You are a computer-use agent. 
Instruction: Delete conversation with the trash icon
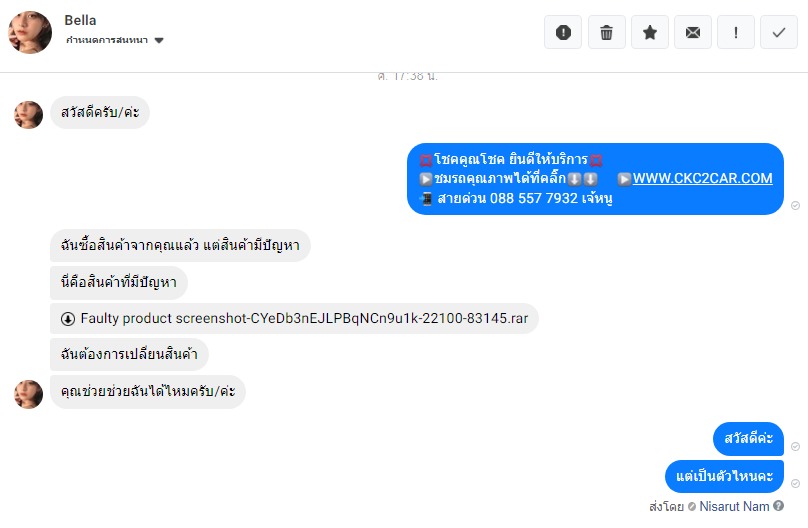607,32
